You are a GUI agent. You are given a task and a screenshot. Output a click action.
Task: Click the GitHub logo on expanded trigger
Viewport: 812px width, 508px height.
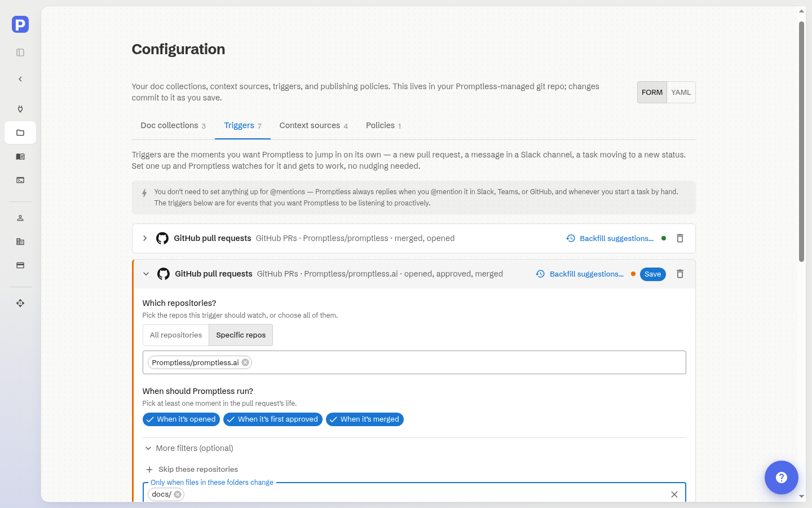(x=164, y=274)
